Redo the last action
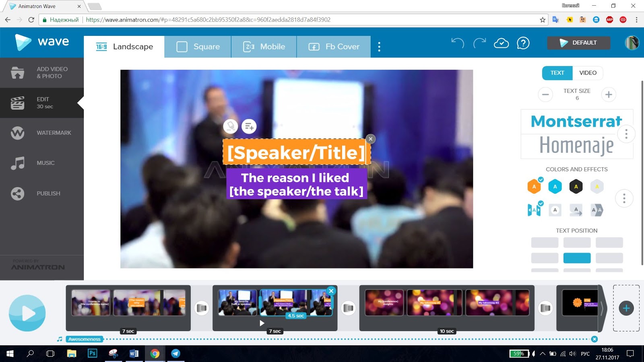 479,43
